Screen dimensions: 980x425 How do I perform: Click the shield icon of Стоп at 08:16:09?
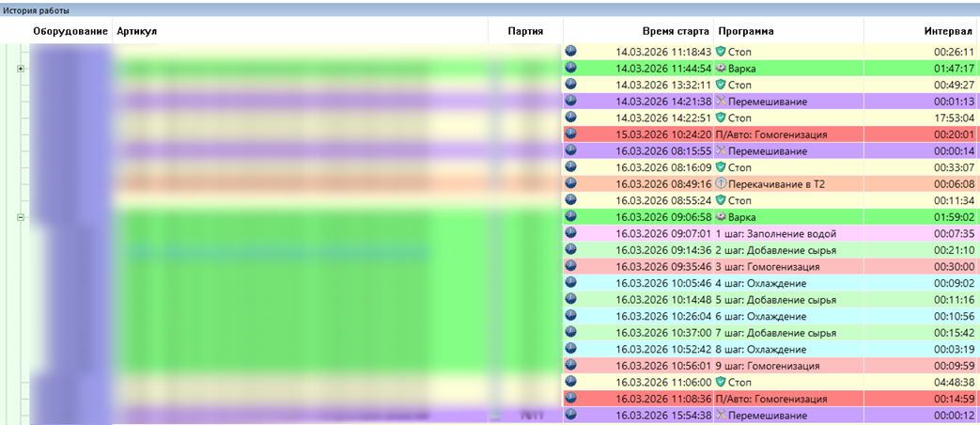[x=721, y=167]
